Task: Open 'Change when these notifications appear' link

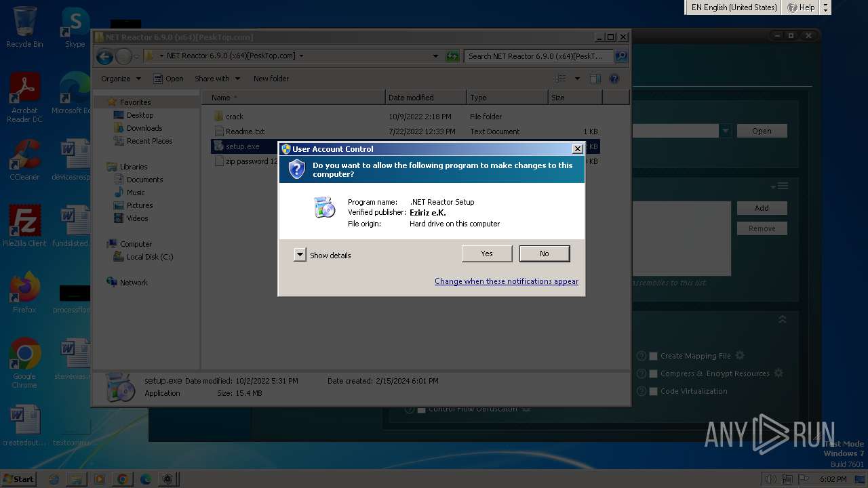Action: (x=507, y=281)
